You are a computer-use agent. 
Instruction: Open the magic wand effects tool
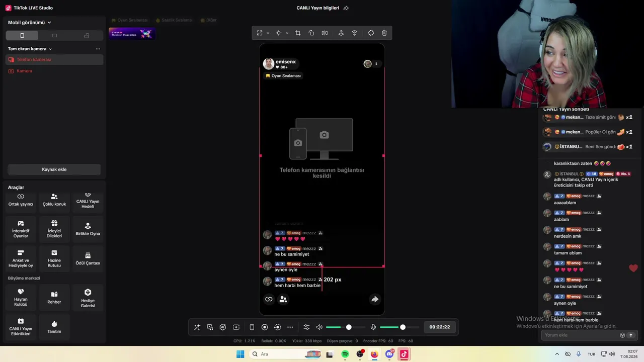(x=197, y=327)
